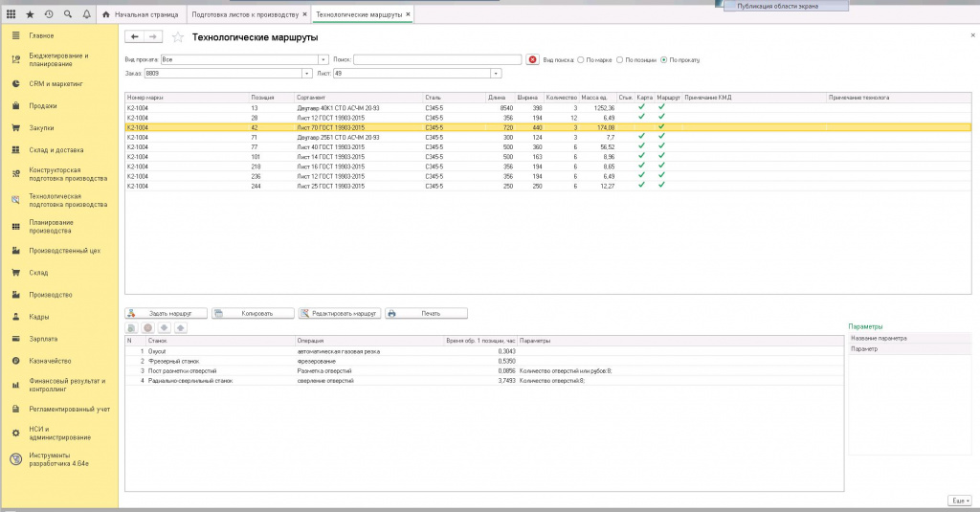Image resolution: width=980 pixels, height=512 pixels.
Task: Click the Задать маршрут button
Action: [166, 313]
